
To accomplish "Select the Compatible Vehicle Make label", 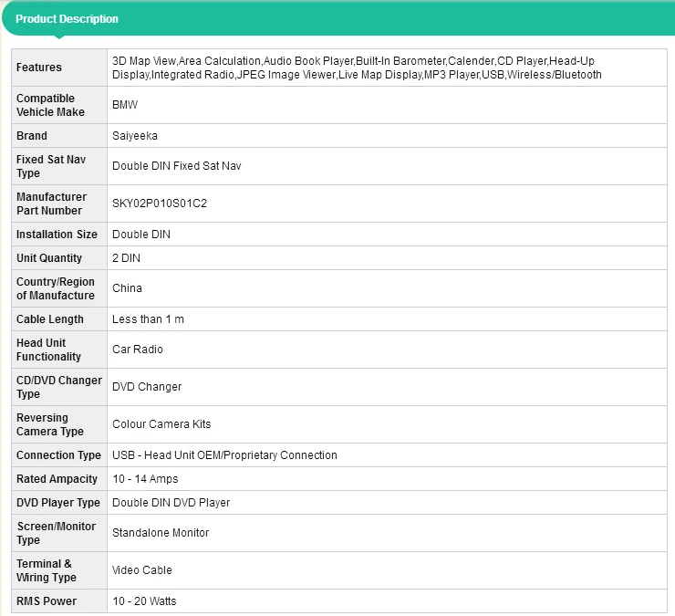I will tap(50, 105).
